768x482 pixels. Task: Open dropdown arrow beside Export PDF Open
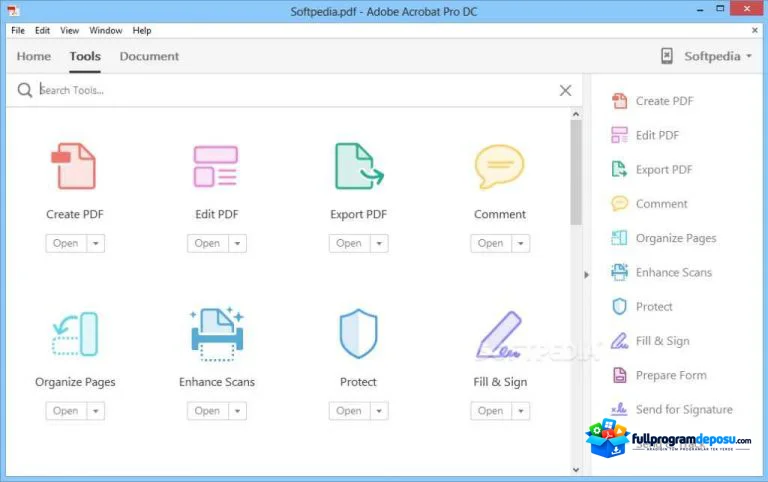[379, 243]
